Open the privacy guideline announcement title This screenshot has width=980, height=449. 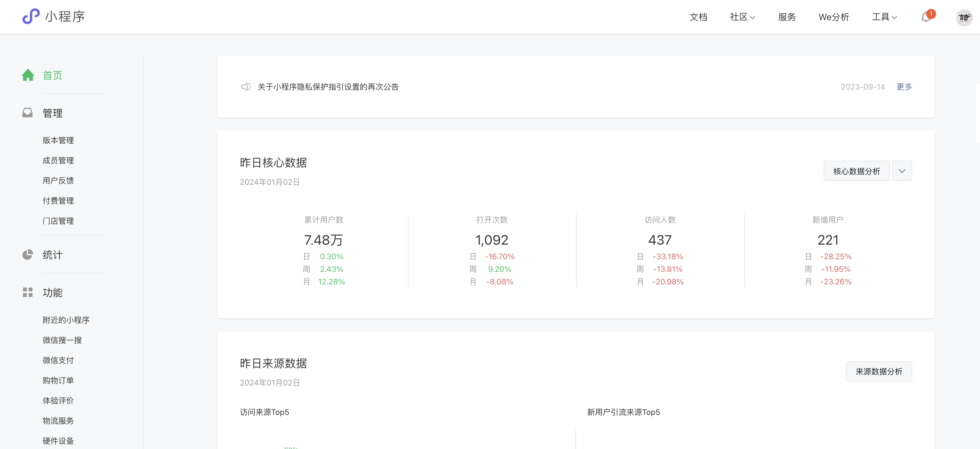[x=328, y=87]
